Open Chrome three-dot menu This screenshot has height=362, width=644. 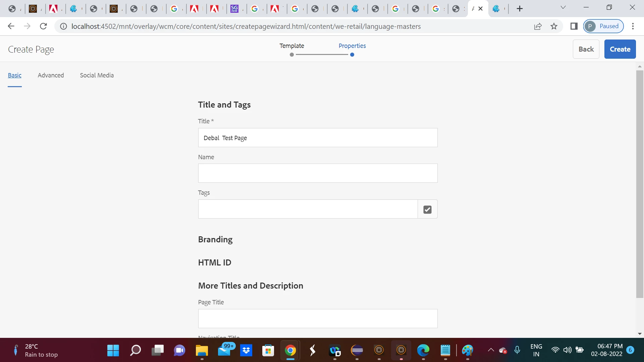(633, 26)
